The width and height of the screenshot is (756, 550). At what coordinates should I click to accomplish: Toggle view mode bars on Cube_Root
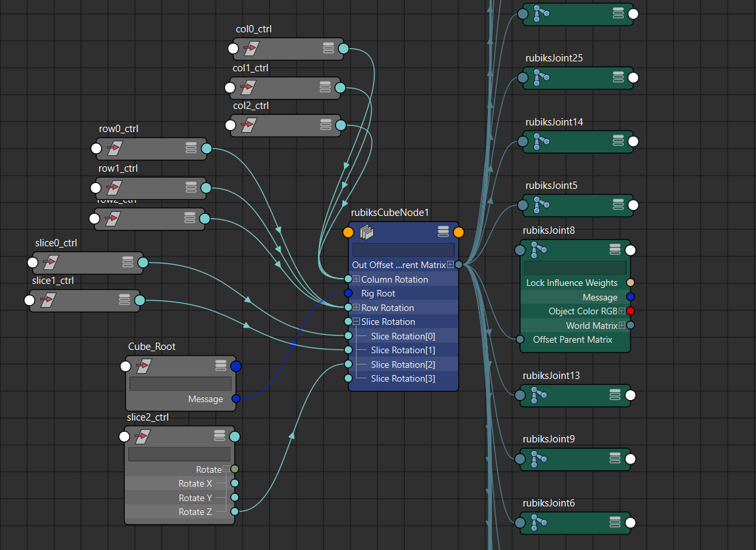pyautogui.click(x=221, y=365)
